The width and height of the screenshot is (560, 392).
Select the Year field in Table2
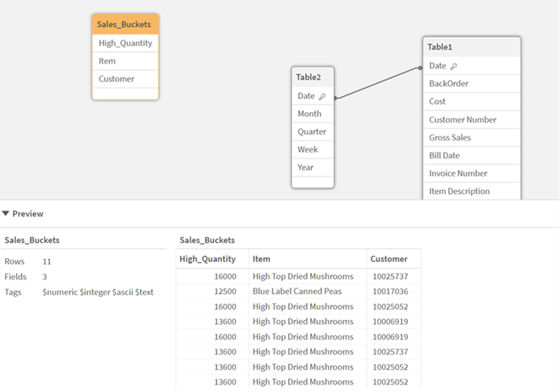306,167
